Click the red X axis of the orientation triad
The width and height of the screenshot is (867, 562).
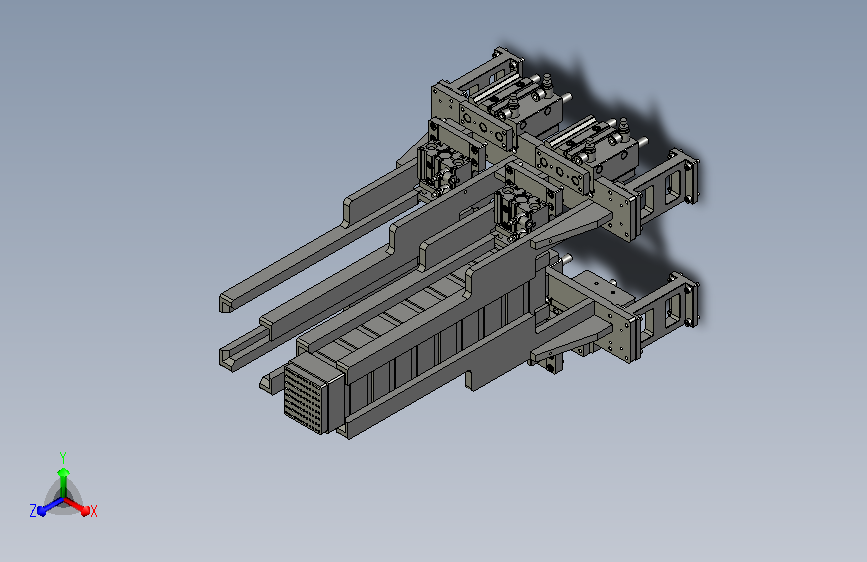[x=77, y=506]
